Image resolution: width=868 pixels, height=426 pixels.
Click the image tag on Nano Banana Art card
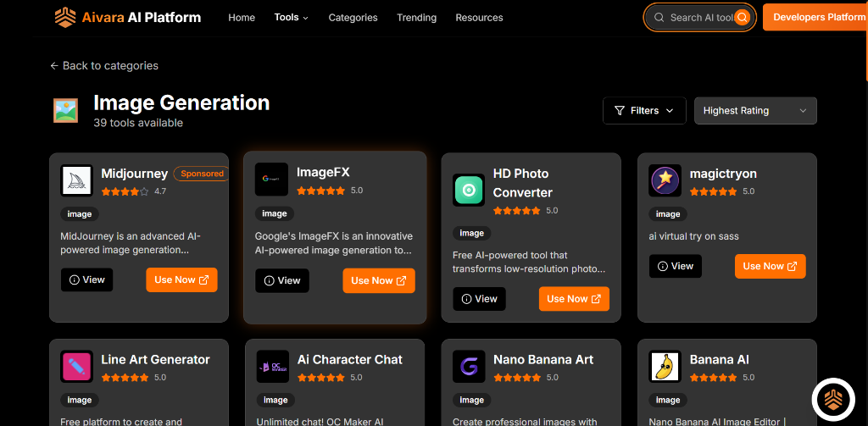click(471, 400)
